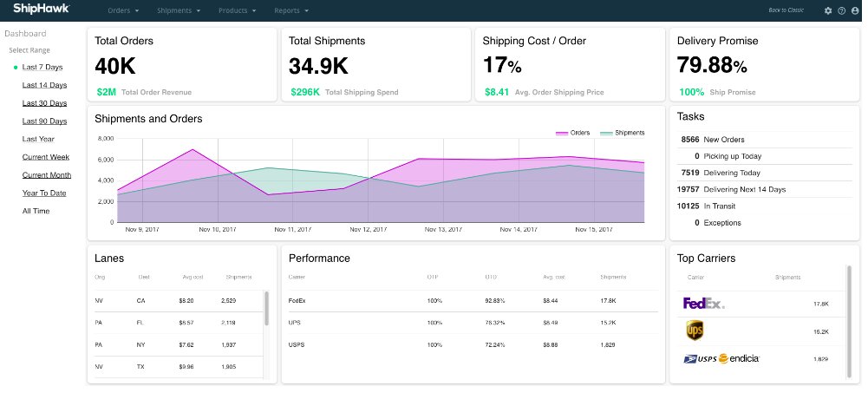Click the Back to Classic link

click(786, 10)
